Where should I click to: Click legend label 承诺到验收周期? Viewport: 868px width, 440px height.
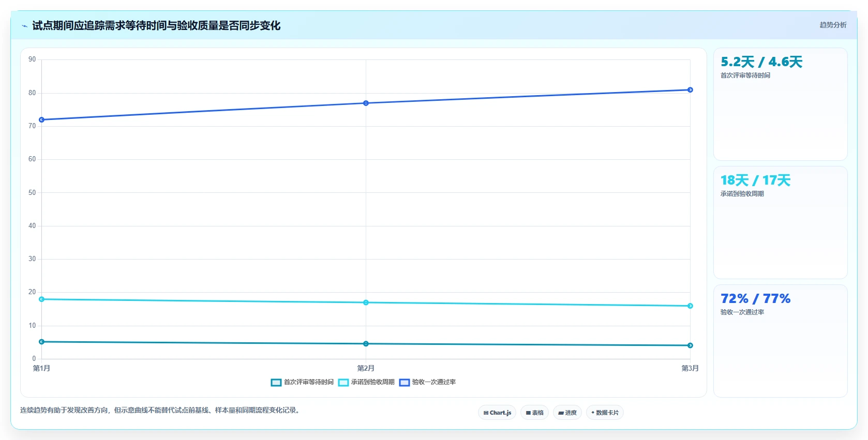point(373,382)
